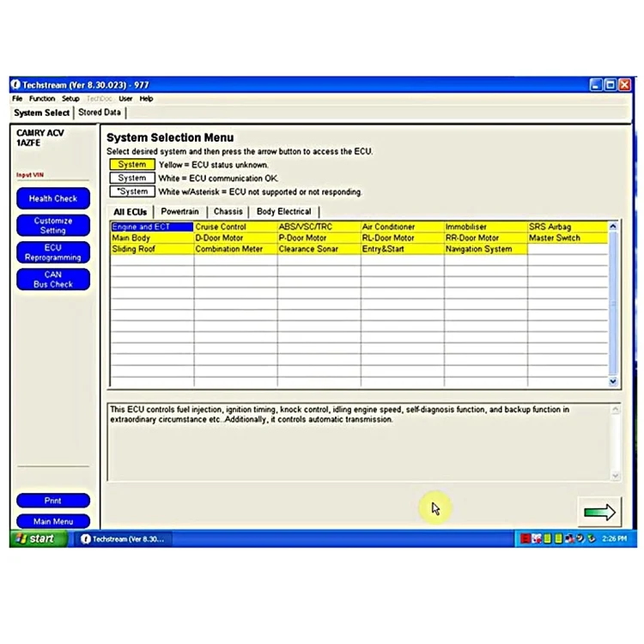Select the Body Electrical tab
The height and width of the screenshot is (644, 644).
(x=283, y=211)
